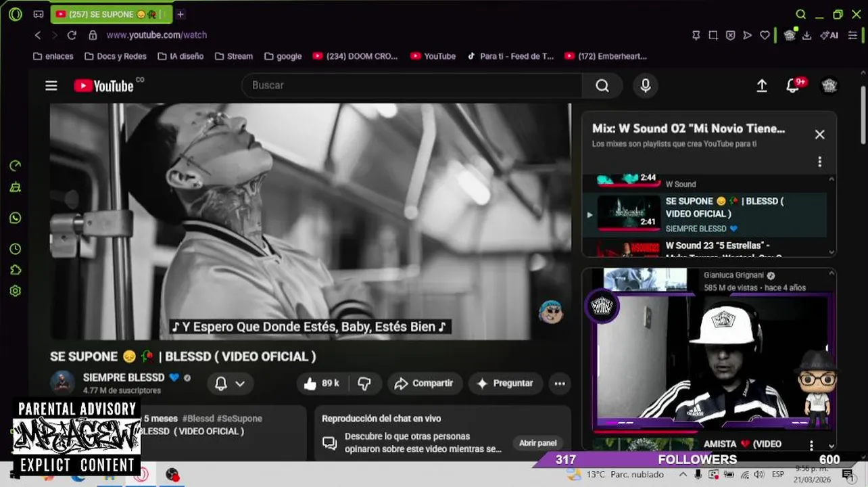The width and height of the screenshot is (868, 487).
Task: Click the Abrir panel chat button
Action: [537, 443]
